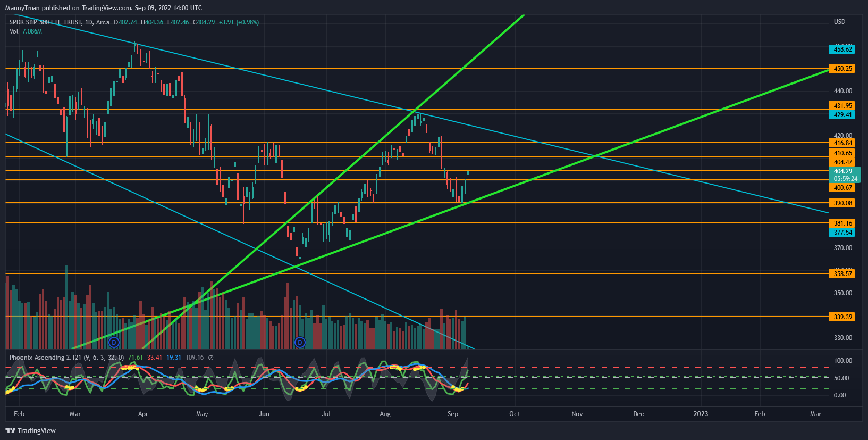Click the 458.62 price label
Image resolution: width=868 pixels, height=440 pixels.
pos(842,49)
